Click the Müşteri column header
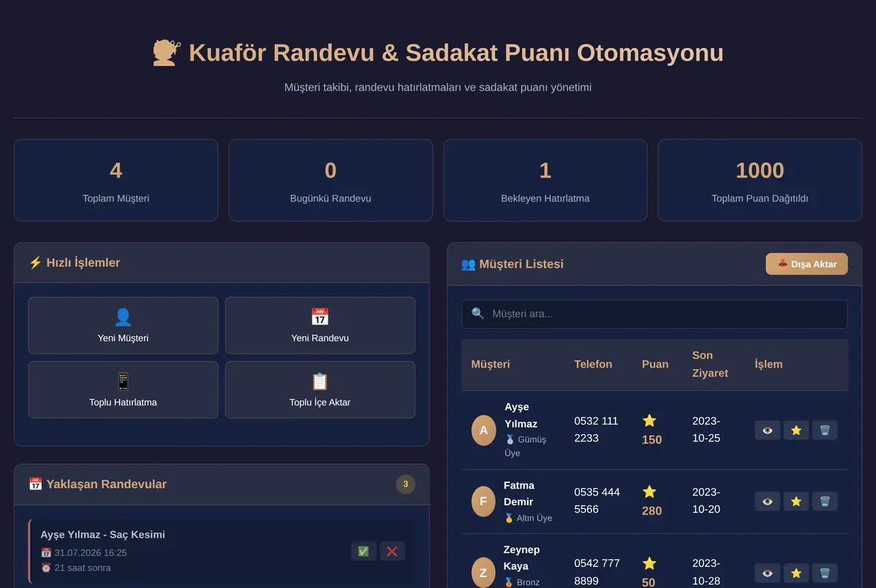The height and width of the screenshot is (588, 876). click(491, 364)
